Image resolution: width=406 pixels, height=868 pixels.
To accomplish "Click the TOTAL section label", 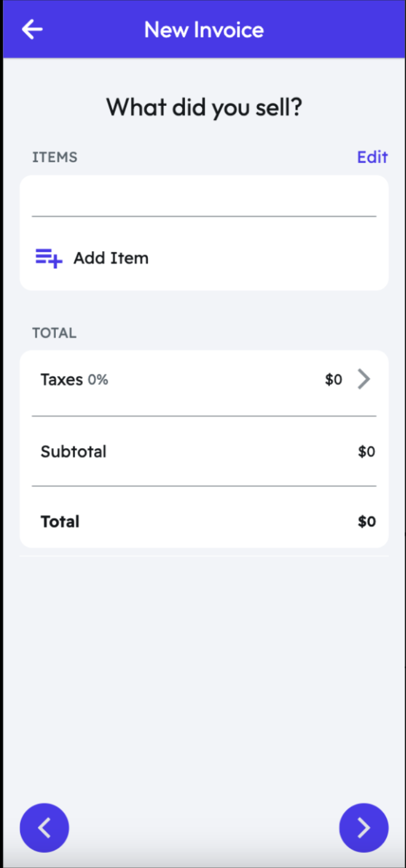I will (x=54, y=333).
